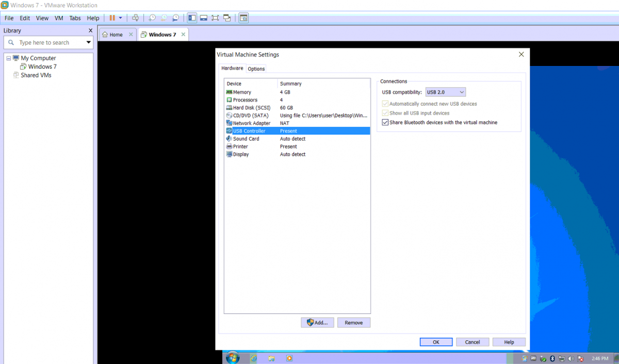Confirm settings with OK button
619x364 pixels.
pyautogui.click(x=436, y=342)
